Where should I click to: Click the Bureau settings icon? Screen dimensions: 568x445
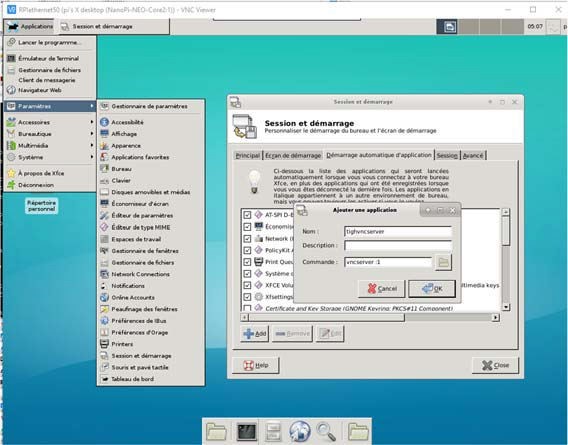[x=104, y=169]
